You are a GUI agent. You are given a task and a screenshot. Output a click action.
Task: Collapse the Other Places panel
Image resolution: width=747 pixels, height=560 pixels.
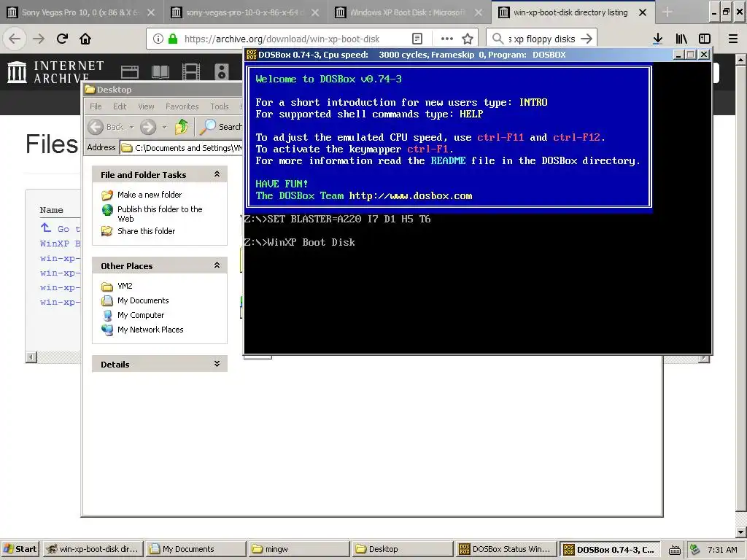point(217,265)
